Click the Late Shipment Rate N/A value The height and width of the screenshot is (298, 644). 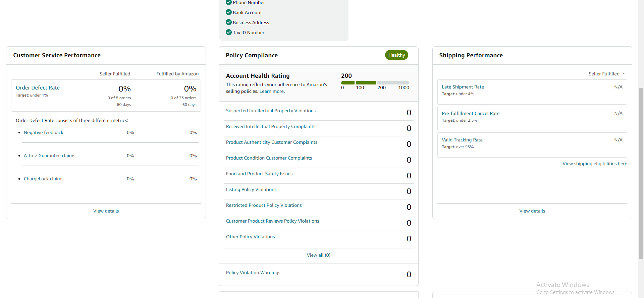click(x=618, y=87)
